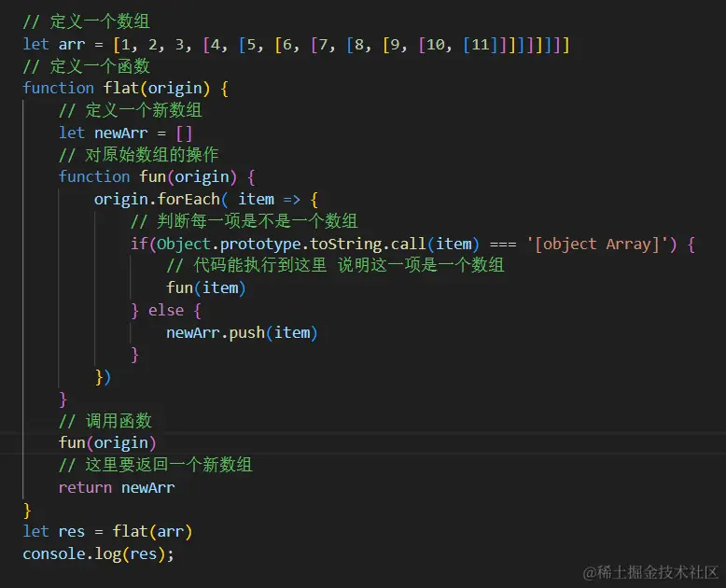Screen dimensions: 726x588
Task: Click the comment '// 定义一个新数组'
Action: point(130,110)
